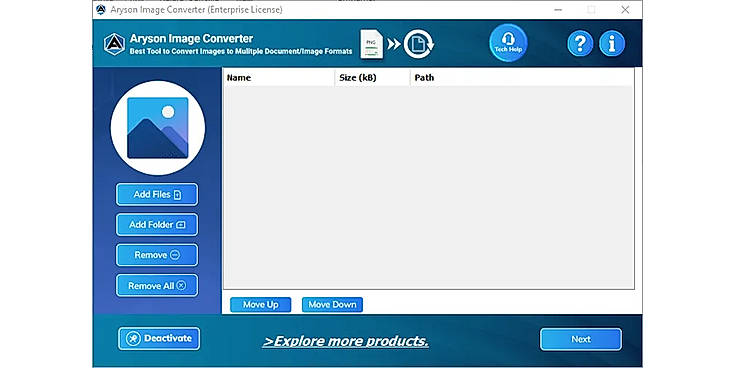Sort by Size (kB) column header
This screenshot has width=736, height=368.
[372, 78]
